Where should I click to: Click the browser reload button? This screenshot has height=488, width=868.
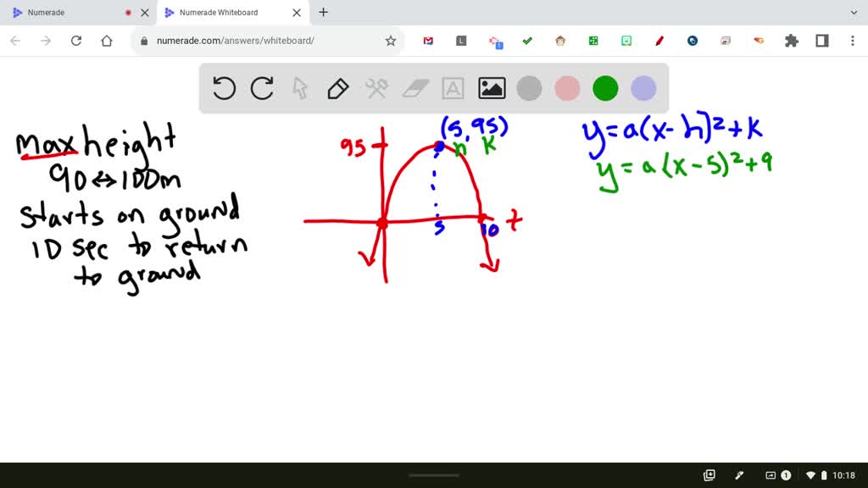76,40
